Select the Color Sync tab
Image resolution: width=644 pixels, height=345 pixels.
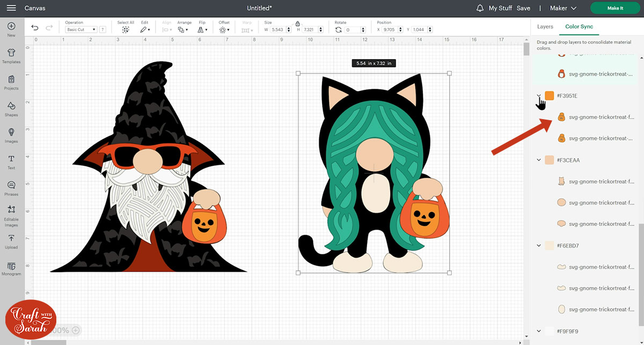pos(579,26)
